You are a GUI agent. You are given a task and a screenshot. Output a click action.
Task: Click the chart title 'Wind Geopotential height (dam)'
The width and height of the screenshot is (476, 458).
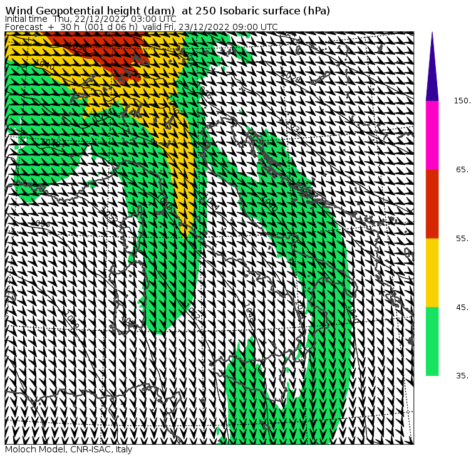coord(90,11)
